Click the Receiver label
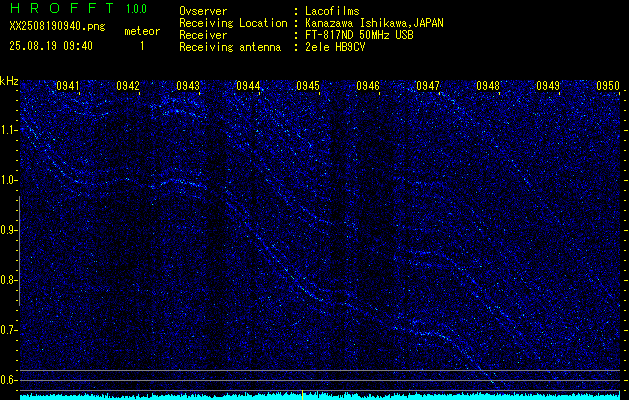 click(203, 35)
